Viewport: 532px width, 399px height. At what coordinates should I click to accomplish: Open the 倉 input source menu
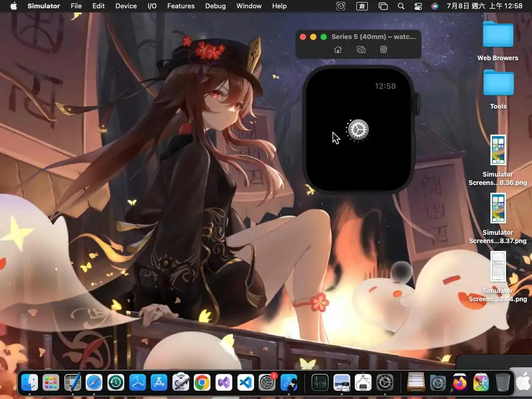coord(362,6)
